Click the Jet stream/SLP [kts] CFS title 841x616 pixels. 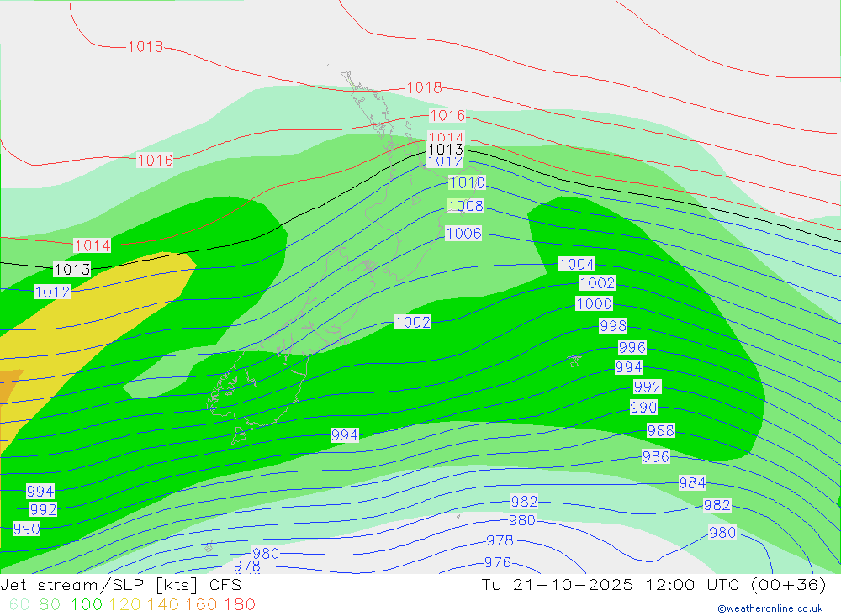coord(120,585)
